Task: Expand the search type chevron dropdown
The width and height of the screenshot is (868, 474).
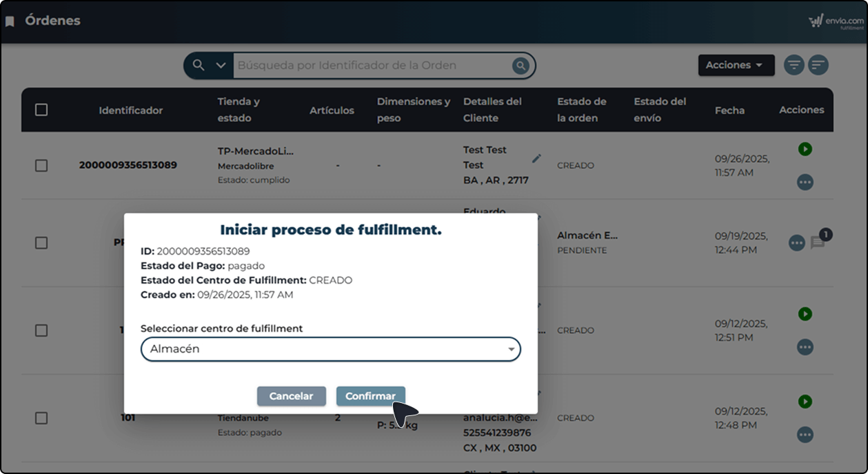Action: pos(221,66)
